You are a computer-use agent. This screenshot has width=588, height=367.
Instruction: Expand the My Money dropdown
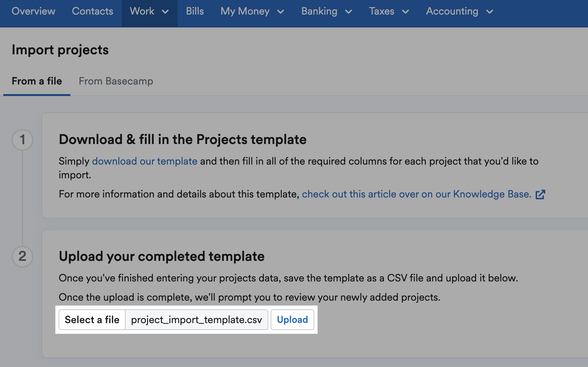point(252,11)
